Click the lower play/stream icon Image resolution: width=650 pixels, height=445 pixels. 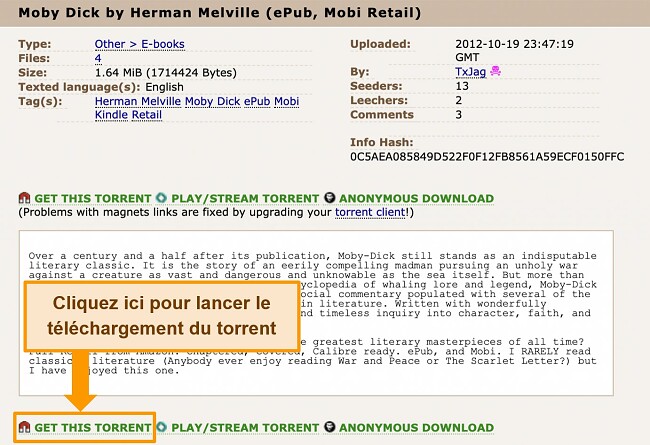click(161, 427)
